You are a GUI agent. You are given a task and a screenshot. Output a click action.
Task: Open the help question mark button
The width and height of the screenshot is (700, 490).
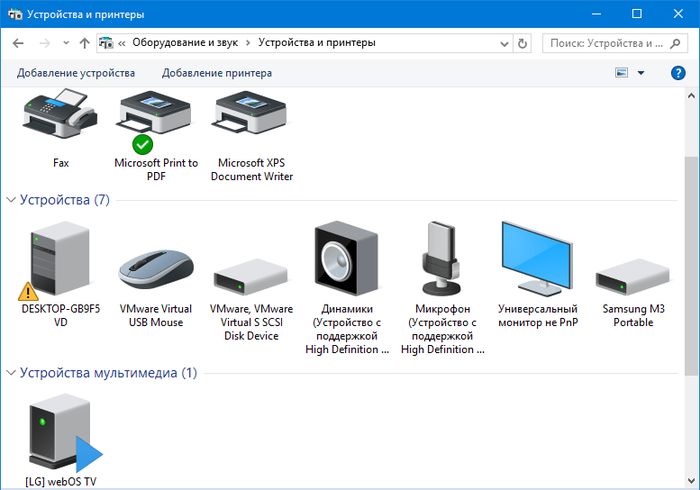(x=677, y=73)
